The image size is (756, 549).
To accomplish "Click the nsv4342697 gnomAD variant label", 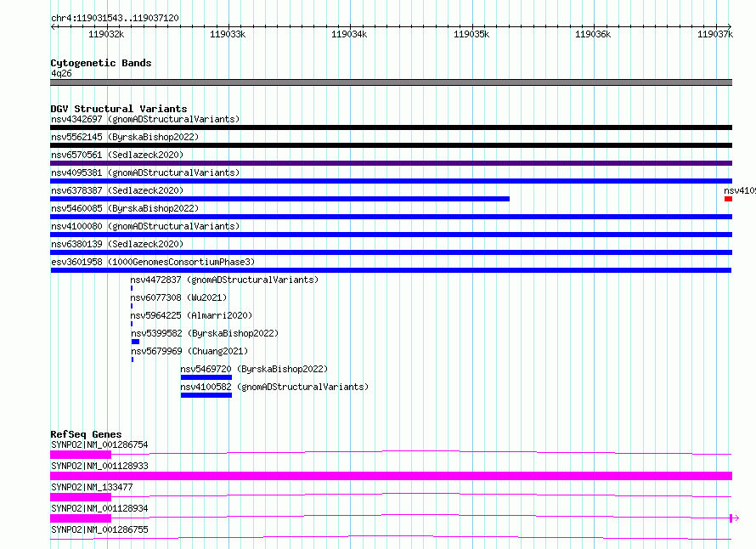I will 145,119.
